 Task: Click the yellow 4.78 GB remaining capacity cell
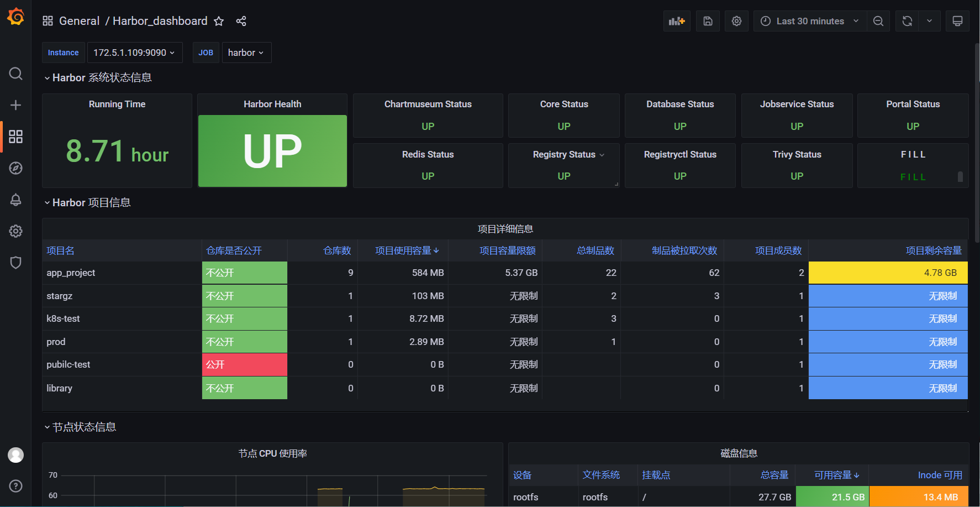(x=888, y=273)
